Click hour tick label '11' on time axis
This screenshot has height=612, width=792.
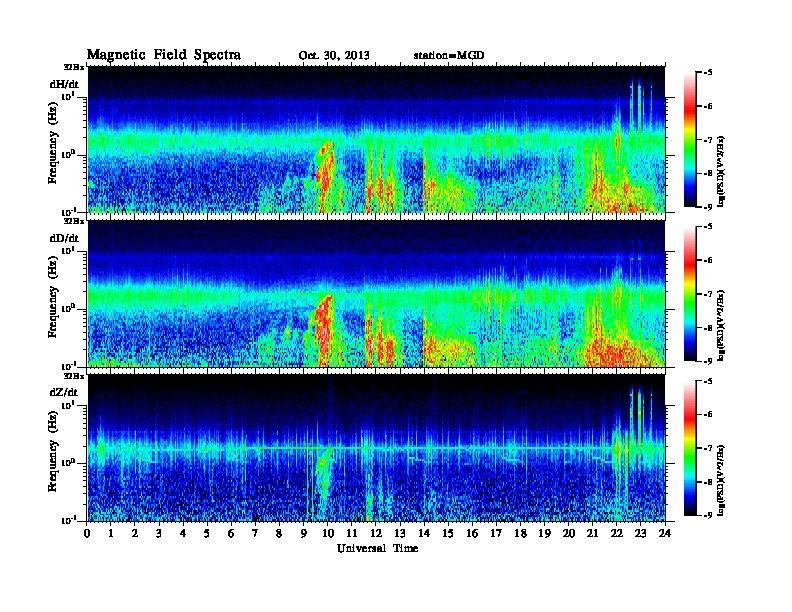[x=352, y=533]
